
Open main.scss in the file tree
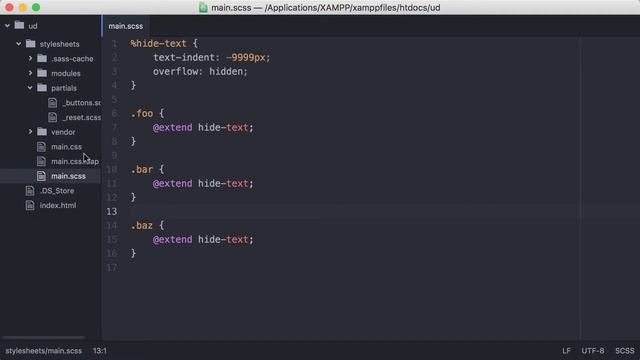(68, 176)
